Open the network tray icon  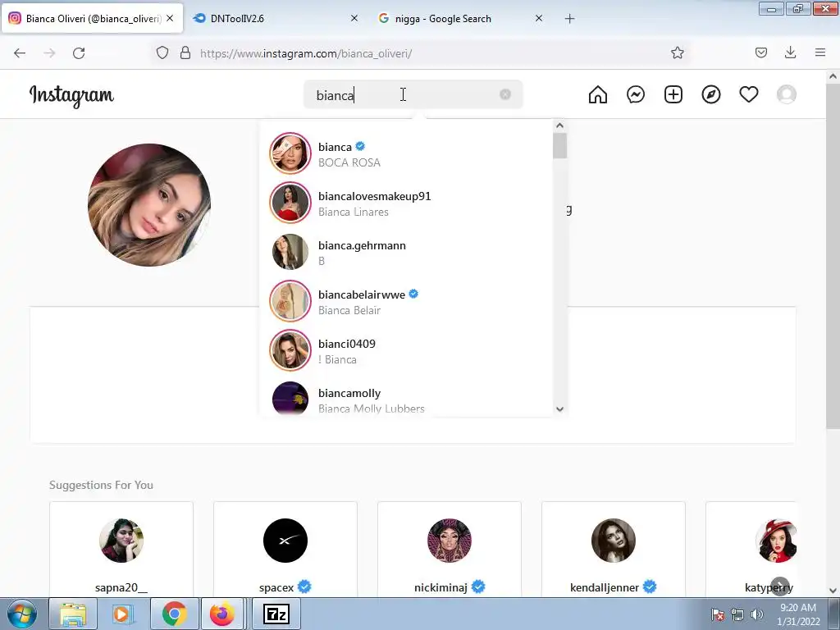pyautogui.click(x=737, y=614)
